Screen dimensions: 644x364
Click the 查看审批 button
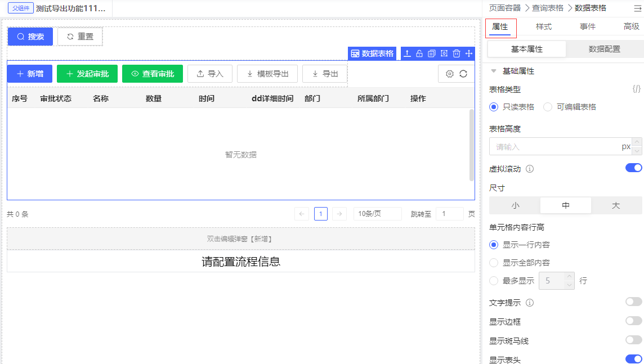coord(153,74)
